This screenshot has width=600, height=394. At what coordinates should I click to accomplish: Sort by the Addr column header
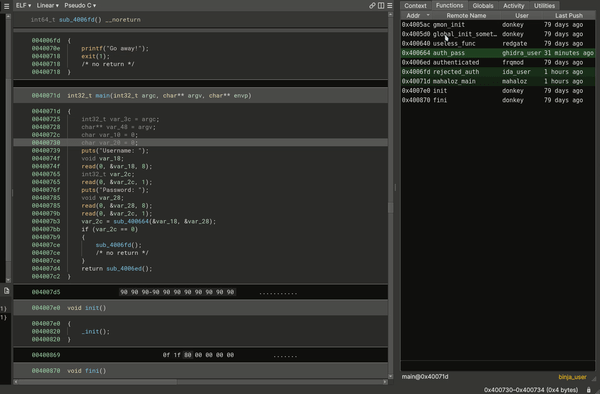point(416,15)
